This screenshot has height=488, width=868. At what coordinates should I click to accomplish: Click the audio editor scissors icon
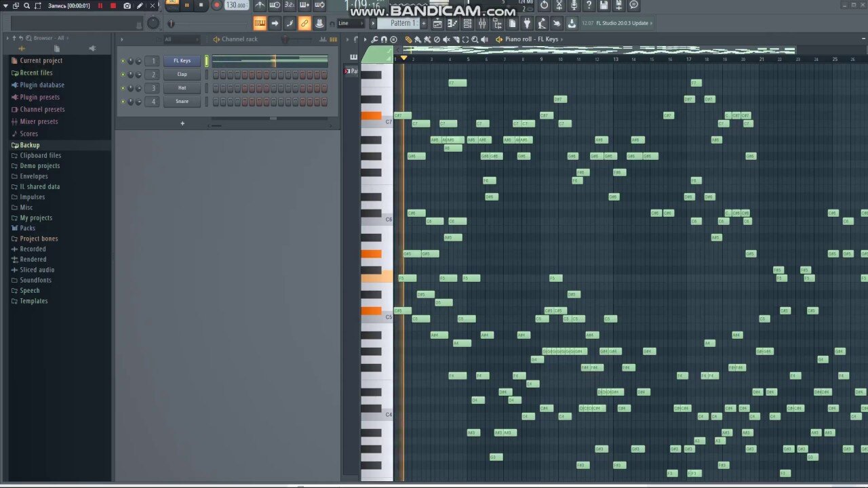[559, 5]
